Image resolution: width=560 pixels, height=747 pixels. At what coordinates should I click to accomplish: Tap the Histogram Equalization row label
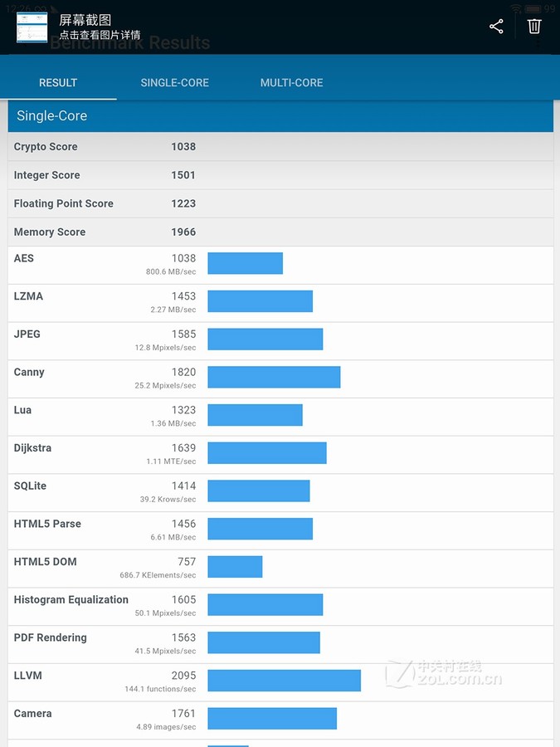click(x=71, y=600)
